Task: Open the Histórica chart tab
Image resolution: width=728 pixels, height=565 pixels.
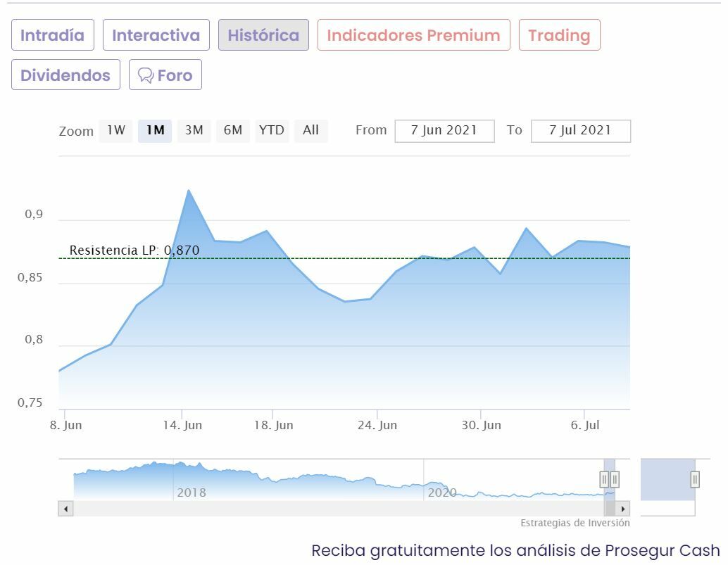Action: click(x=263, y=35)
